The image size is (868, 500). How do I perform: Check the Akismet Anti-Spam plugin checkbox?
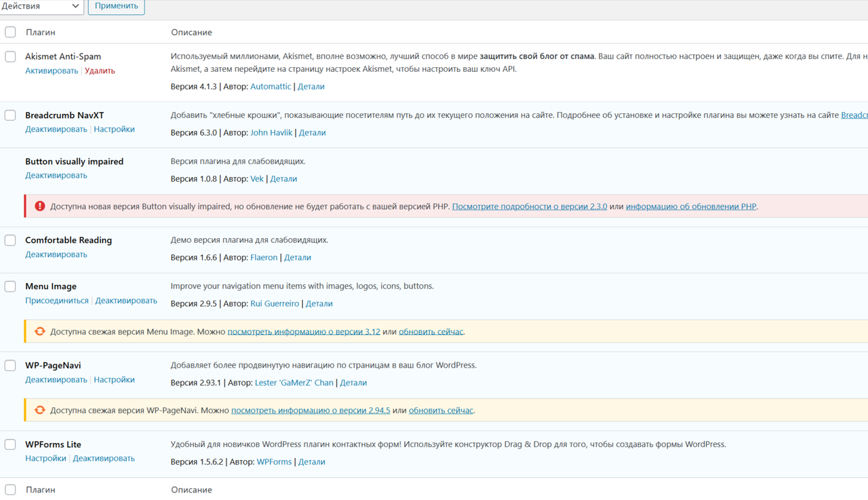click(x=10, y=56)
